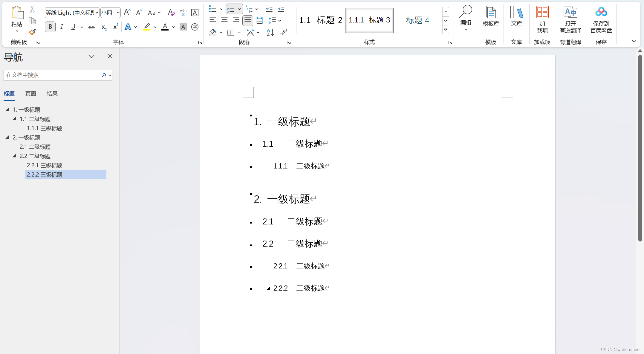The height and width of the screenshot is (354, 644).
Task: Open the font size dropdown
Action: 118,13
